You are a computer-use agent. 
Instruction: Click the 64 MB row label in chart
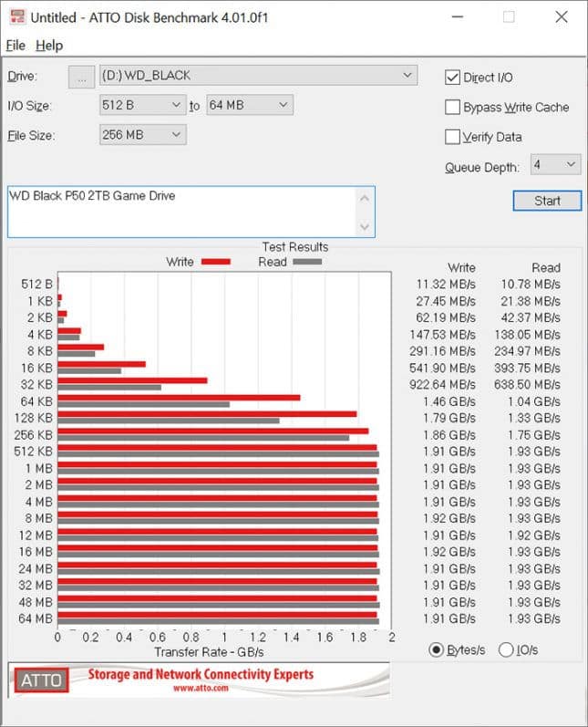[x=36, y=619]
